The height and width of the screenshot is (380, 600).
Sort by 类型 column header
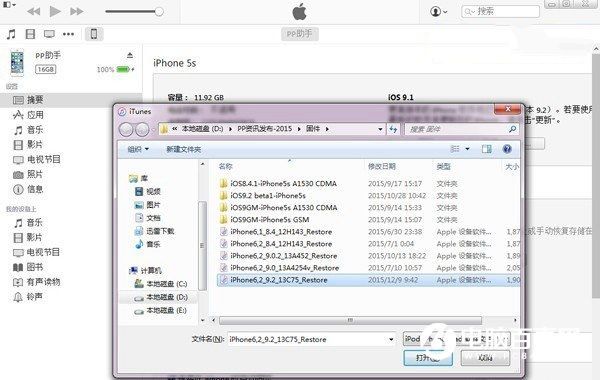point(443,166)
